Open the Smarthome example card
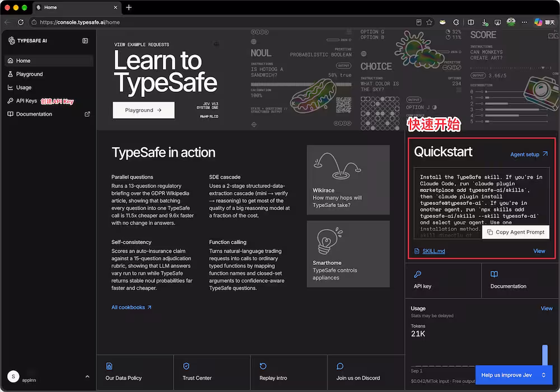This screenshot has width=560, height=392. click(x=348, y=254)
